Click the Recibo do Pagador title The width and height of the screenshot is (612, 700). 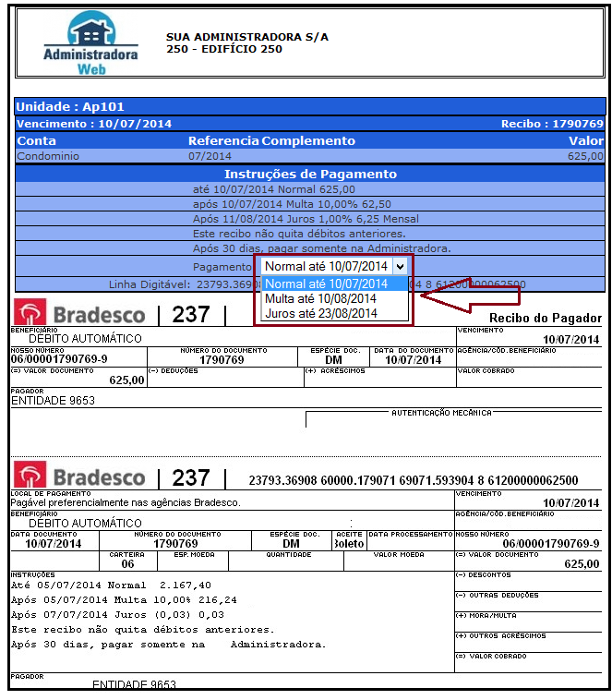pyautogui.click(x=545, y=318)
